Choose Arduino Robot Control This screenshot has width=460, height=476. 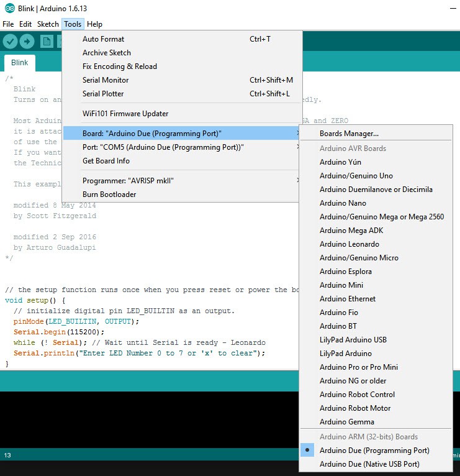pos(376,394)
